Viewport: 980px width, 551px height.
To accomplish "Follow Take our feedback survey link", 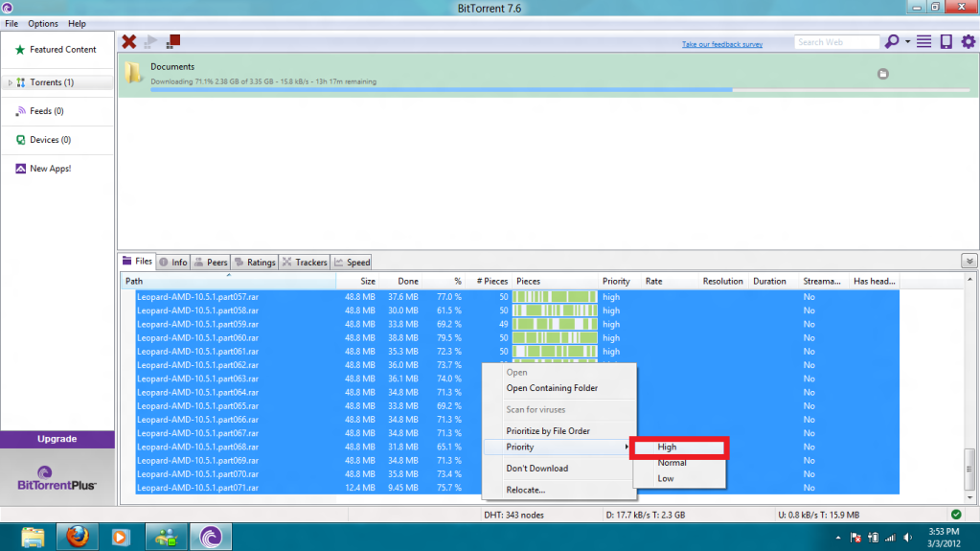I will click(x=722, y=44).
